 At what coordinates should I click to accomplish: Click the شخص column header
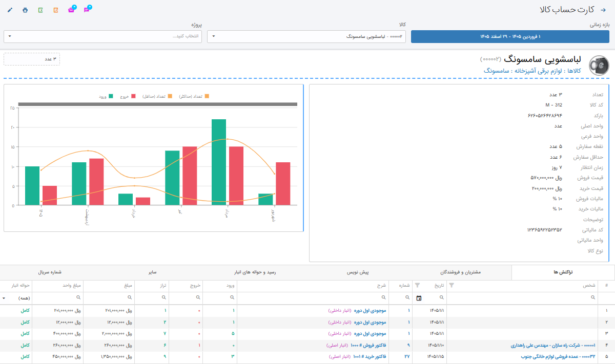pos(589,285)
